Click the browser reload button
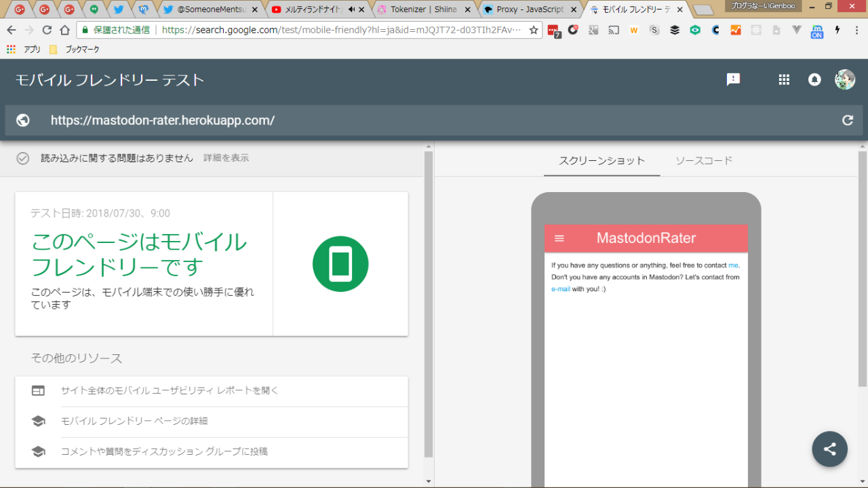 click(x=47, y=30)
